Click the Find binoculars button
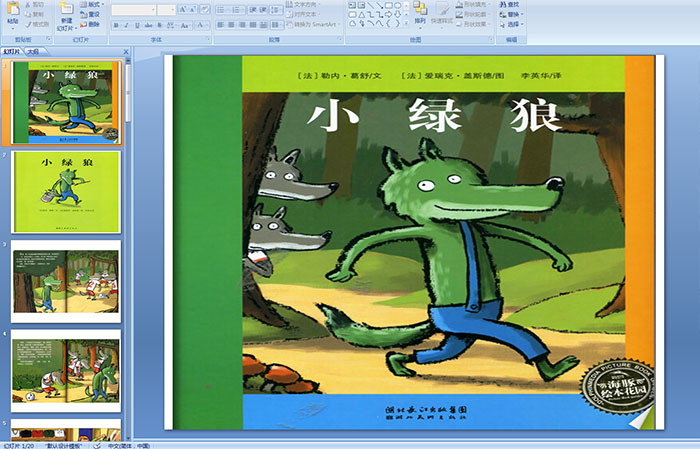Screen dimensions: 700x449 pos(509,4)
